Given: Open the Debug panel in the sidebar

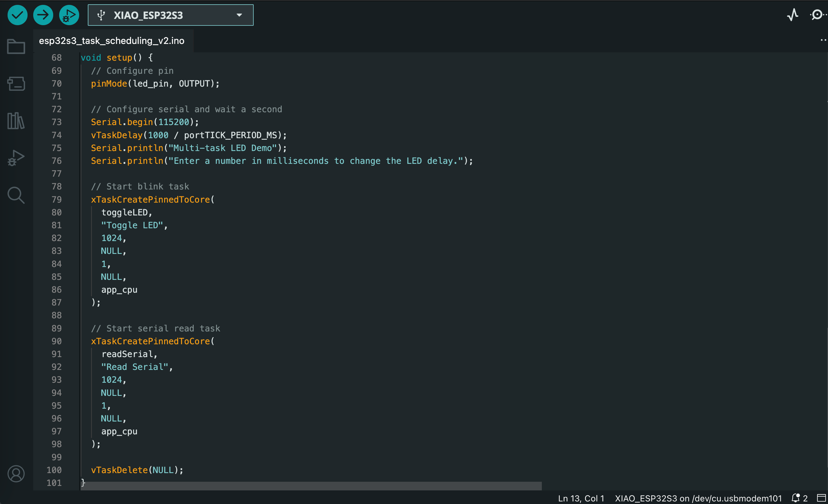Looking at the screenshot, I should 16,158.
